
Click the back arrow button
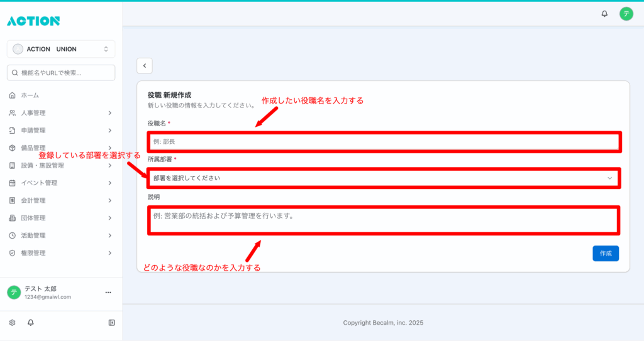pyautogui.click(x=144, y=65)
